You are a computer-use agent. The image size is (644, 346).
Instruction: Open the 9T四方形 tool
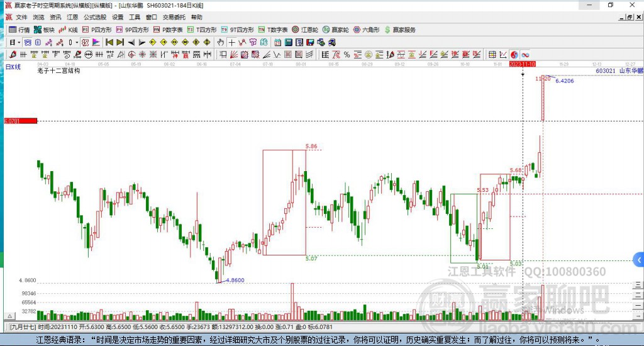237,30
